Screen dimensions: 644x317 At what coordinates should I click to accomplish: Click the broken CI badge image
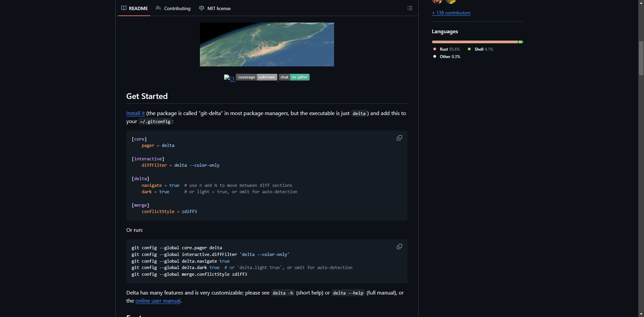click(x=229, y=78)
